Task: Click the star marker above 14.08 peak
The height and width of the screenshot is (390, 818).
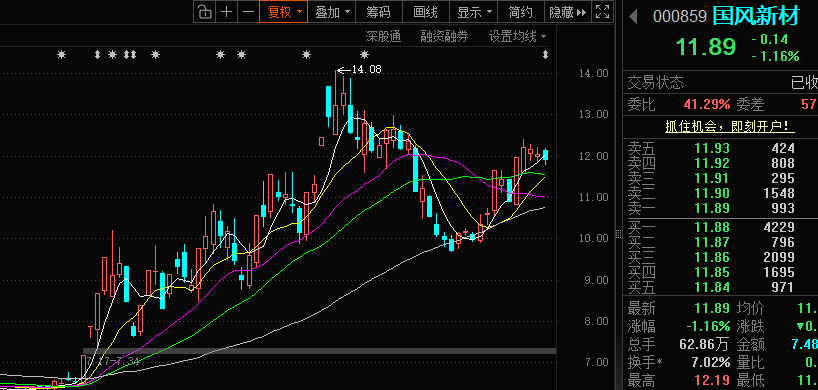Action: (364, 54)
